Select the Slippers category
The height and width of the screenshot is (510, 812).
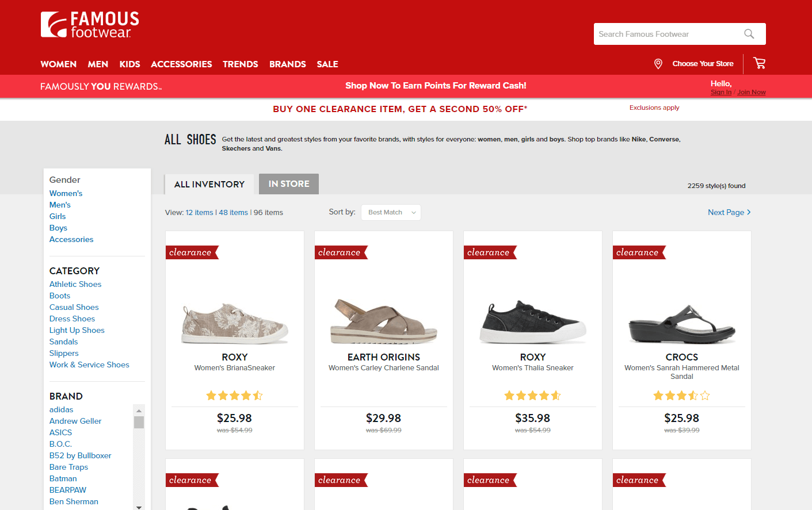[64, 353]
